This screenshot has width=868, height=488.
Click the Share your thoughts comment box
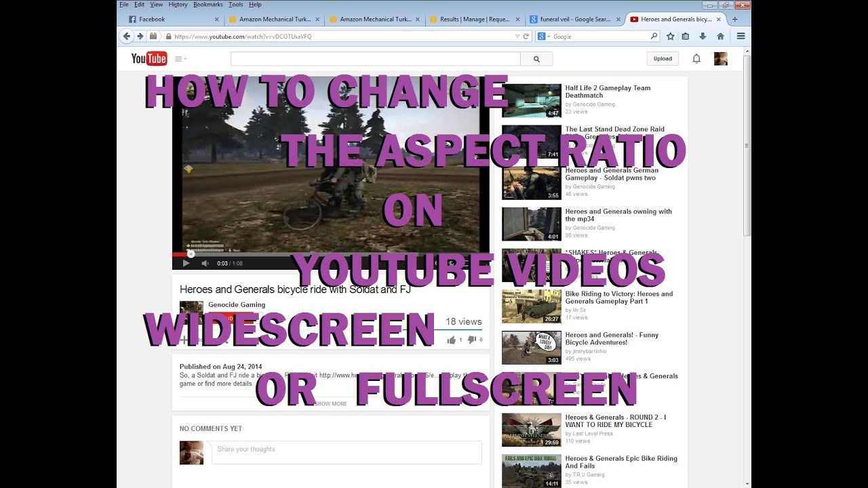click(347, 453)
